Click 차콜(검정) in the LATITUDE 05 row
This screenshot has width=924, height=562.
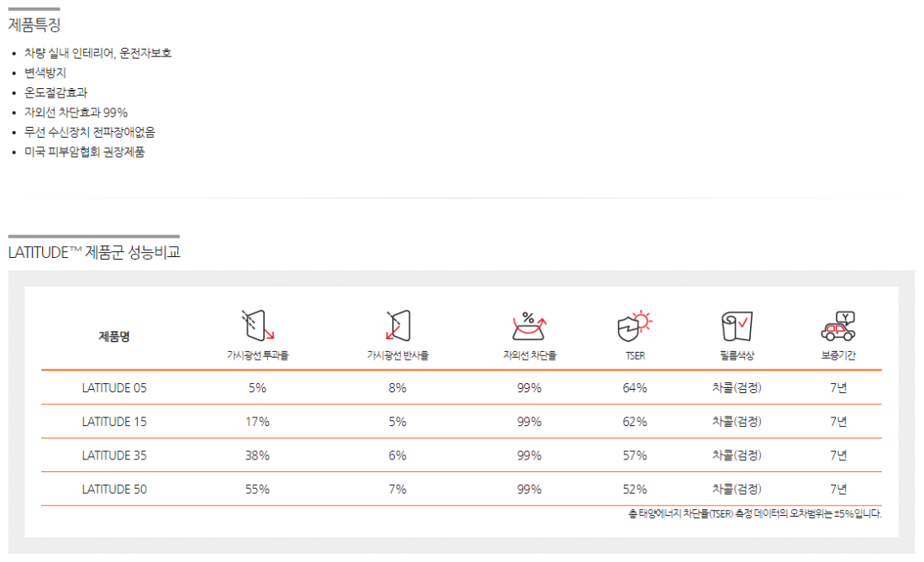coord(737,387)
